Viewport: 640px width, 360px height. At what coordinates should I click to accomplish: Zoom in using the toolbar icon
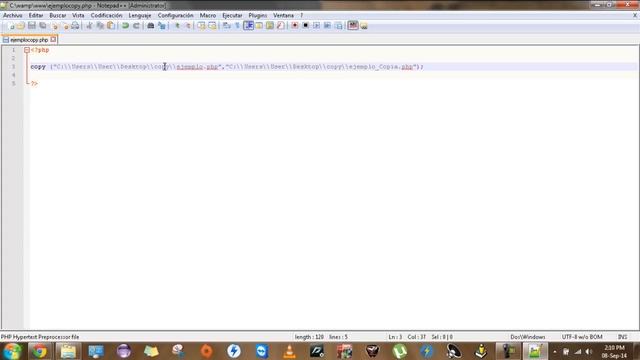(177, 26)
